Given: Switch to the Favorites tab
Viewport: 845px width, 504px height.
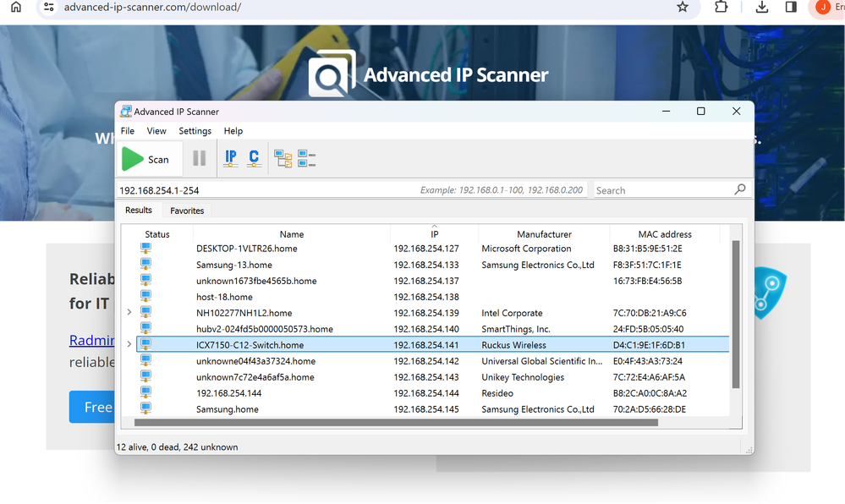Looking at the screenshot, I should (x=186, y=210).
